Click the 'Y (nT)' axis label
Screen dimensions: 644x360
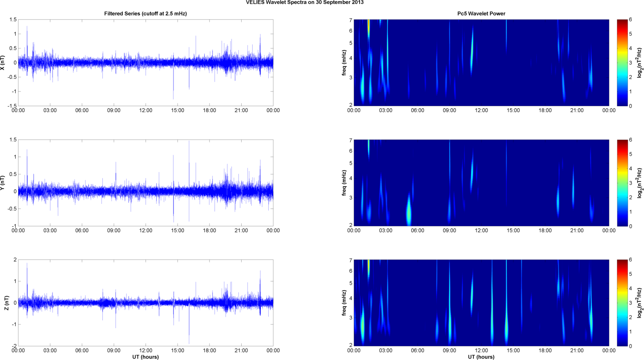coord(3,183)
